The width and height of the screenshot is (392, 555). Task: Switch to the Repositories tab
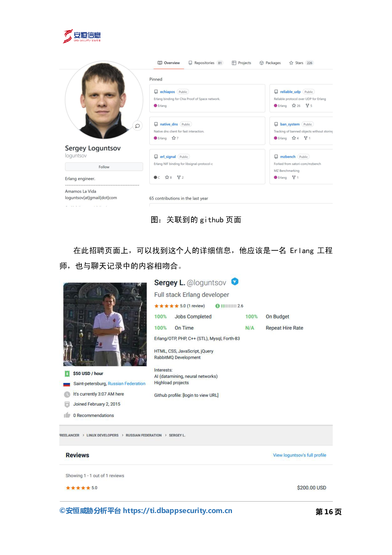(205, 63)
